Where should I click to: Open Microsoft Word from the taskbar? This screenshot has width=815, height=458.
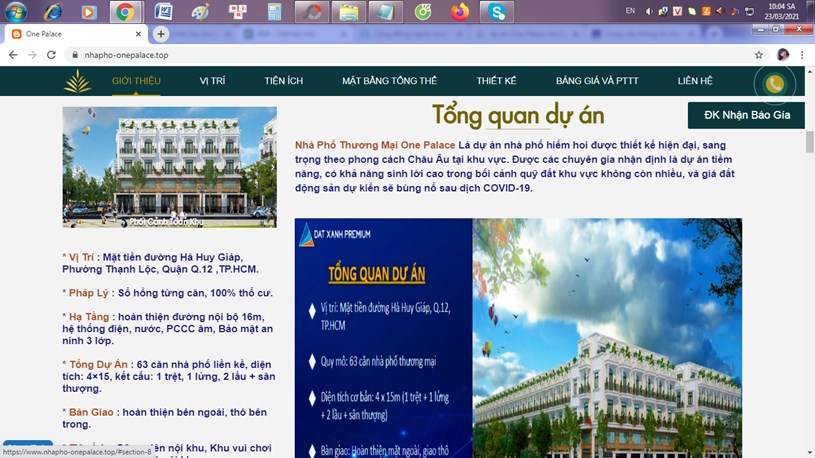tap(164, 11)
